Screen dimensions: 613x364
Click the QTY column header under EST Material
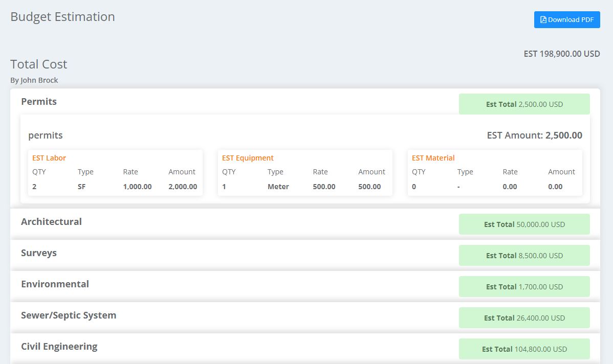point(419,172)
